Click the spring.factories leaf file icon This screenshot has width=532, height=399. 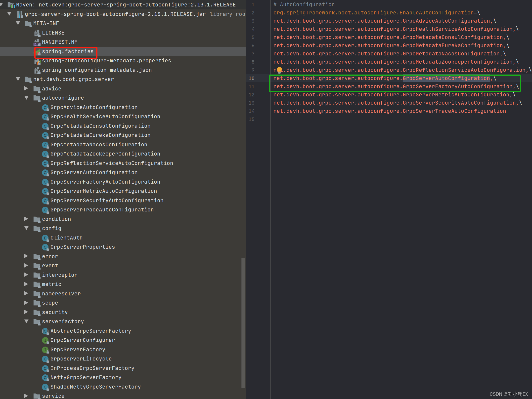click(x=38, y=52)
